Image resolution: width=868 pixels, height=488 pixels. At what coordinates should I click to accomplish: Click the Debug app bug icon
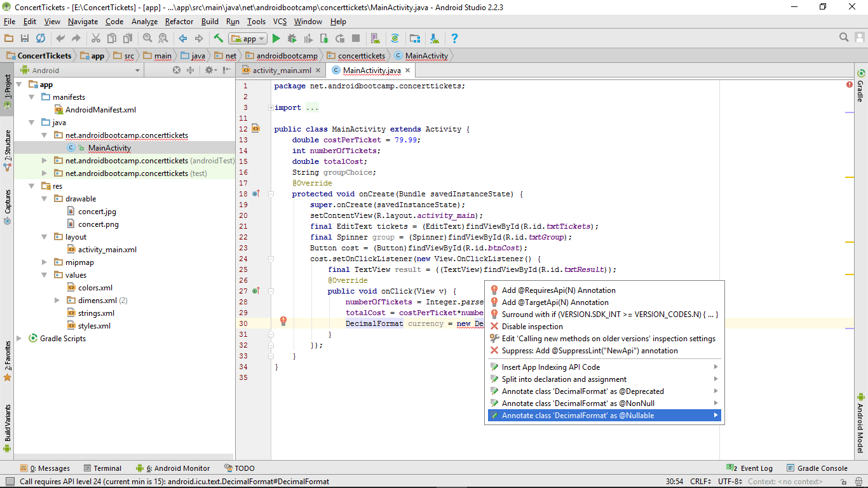click(292, 39)
